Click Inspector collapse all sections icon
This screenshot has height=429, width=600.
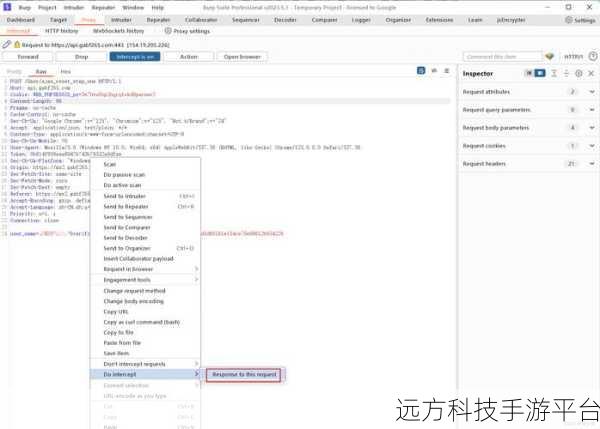[566, 73]
